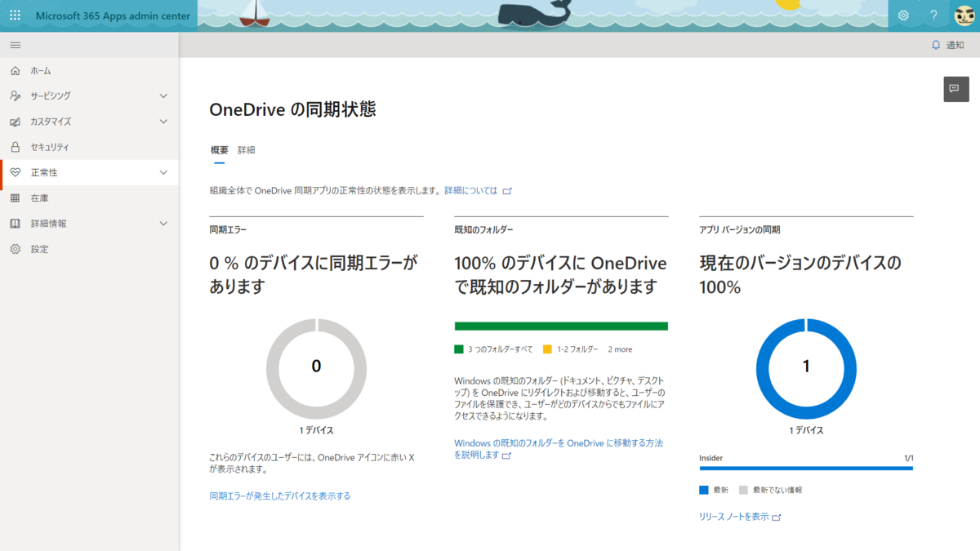Screen dimensions: 980x551
Task: Click the '同期エラー' card title
Action: [x=228, y=230]
